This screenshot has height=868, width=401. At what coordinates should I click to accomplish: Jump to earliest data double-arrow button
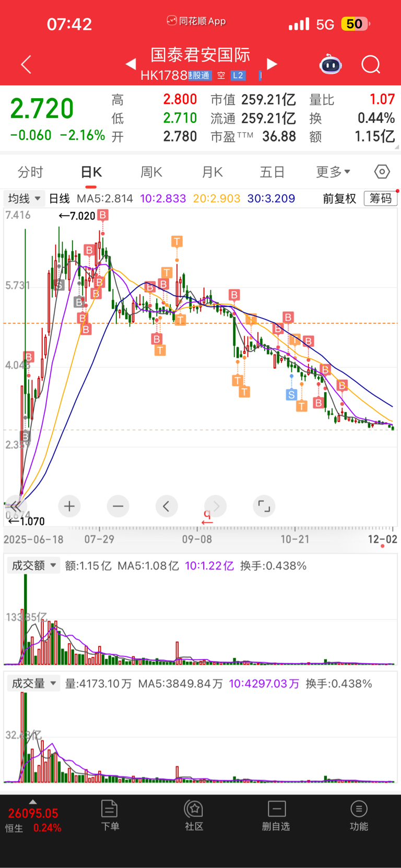(x=16, y=506)
